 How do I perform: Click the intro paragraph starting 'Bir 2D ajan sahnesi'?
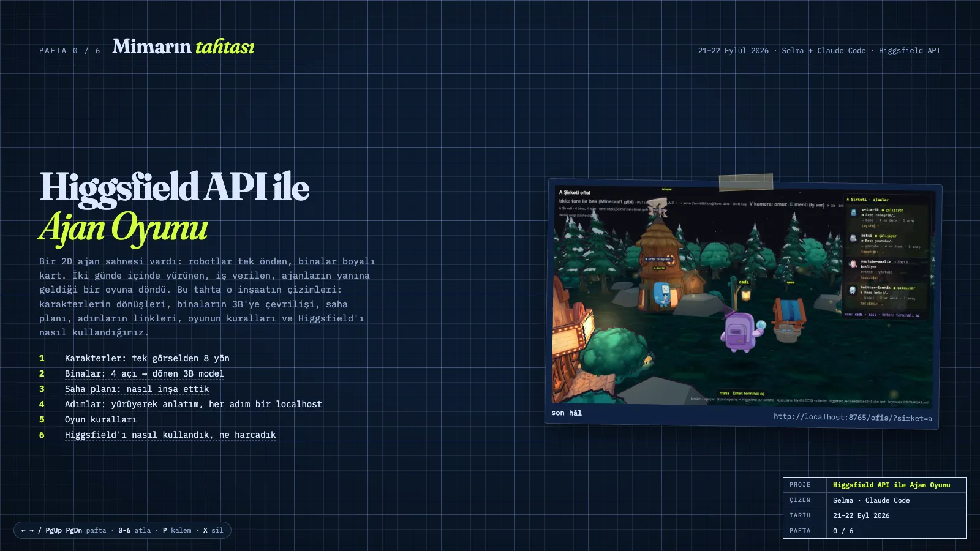click(x=207, y=297)
